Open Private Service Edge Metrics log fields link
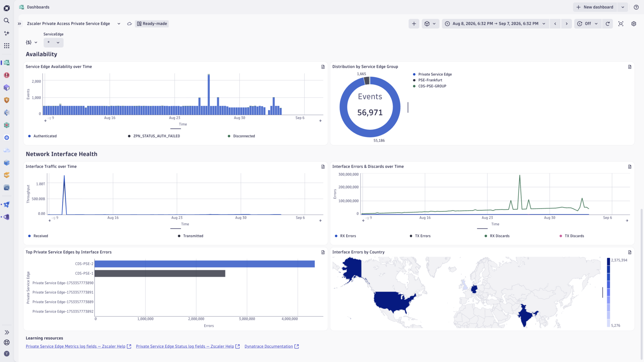 (78, 347)
